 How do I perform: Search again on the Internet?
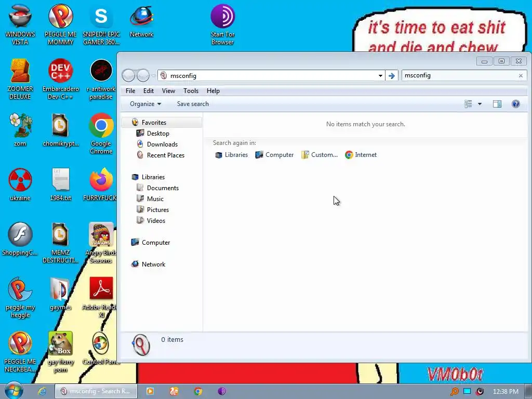click(361, 155)
